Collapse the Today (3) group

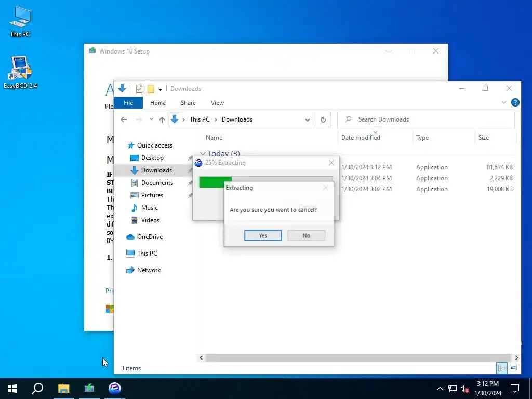pos(203,154)
